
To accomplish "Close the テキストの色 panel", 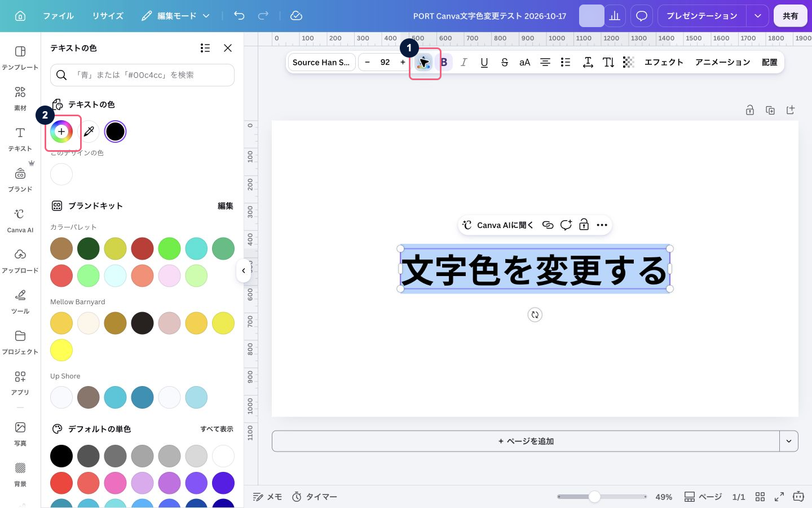I will click(228, 48).
